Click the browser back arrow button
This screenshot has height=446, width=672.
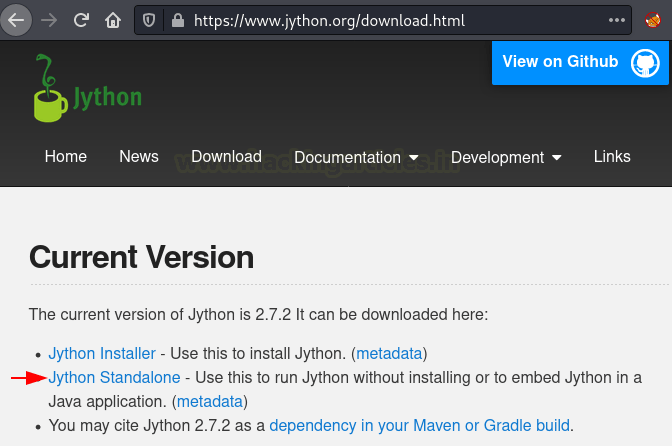17,20
